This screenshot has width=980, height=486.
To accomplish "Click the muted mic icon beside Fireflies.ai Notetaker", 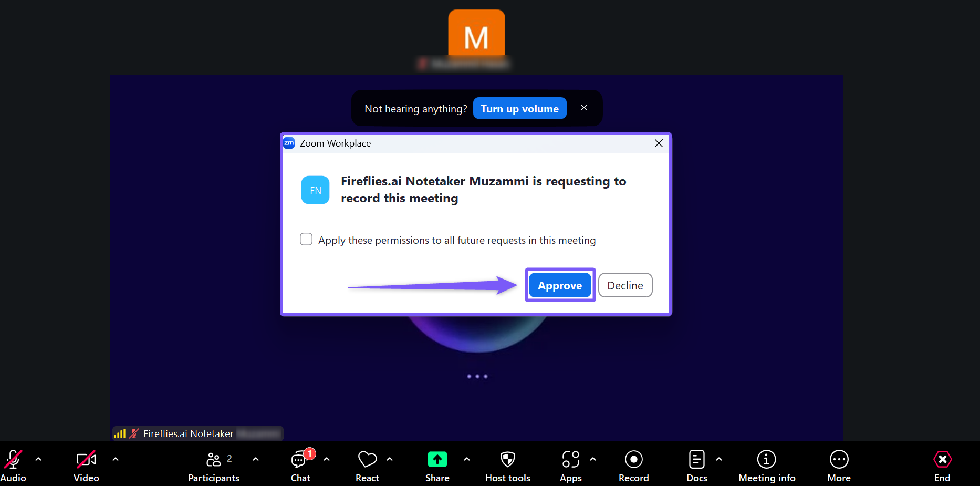I will pyautogui.click(x=134, y=433).
